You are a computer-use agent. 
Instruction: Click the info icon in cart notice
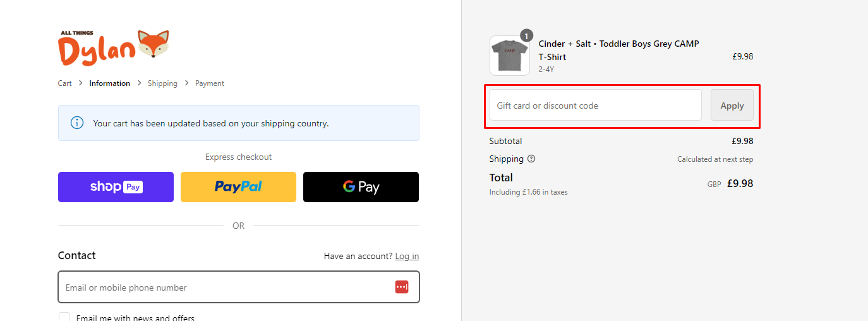(77, 123)
